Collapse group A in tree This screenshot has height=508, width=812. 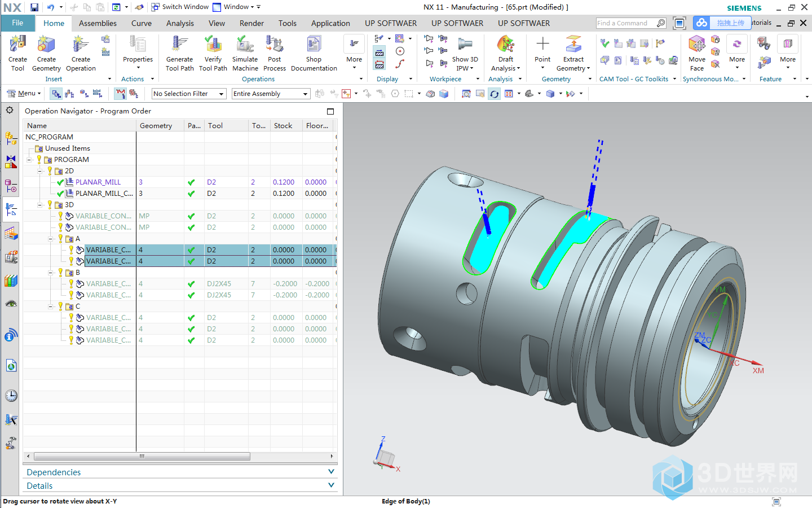coord(51,239)
